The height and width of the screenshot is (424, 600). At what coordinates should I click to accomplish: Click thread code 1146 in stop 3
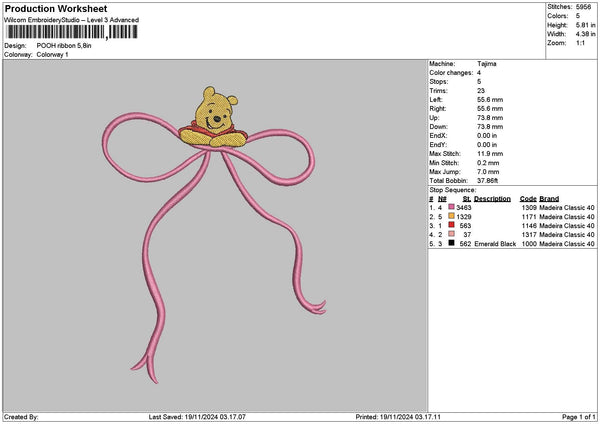click(x=529, y=226)
